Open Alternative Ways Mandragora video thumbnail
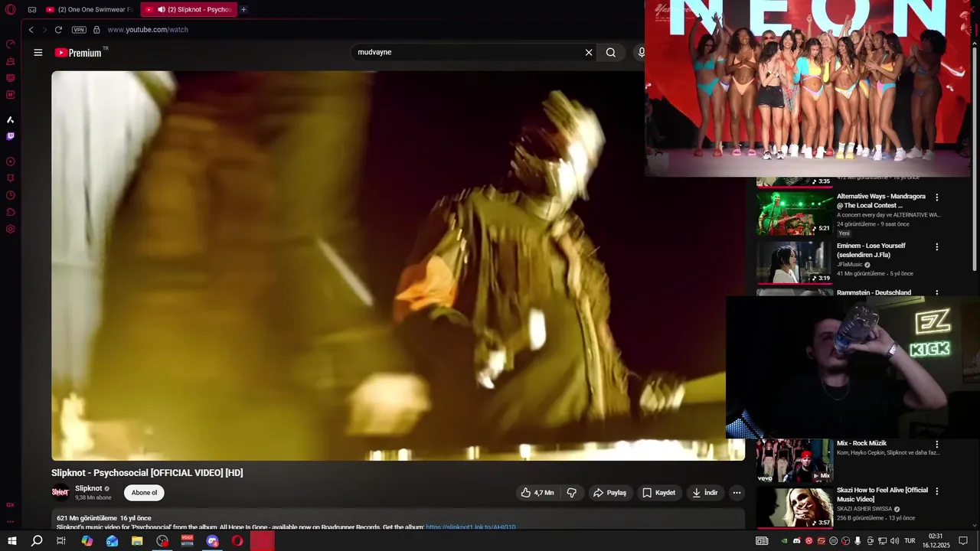Image resolution: width=980 pixels, height=551 pixels. 794,213
